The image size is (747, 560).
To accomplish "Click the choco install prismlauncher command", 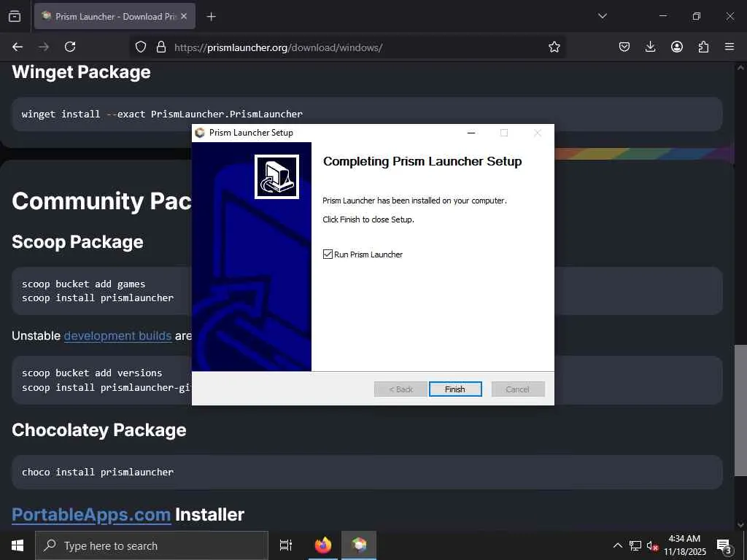I will (x=98, y=472).
